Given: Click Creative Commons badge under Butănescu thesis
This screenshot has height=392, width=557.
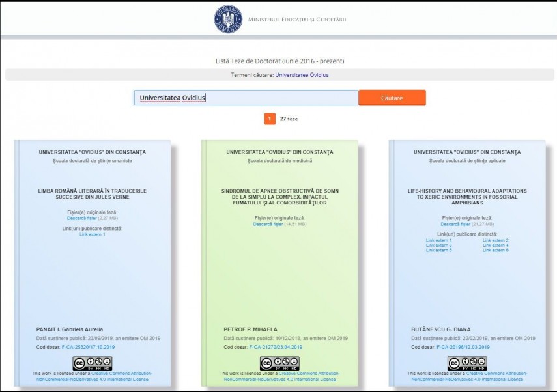Looking at the screenshot, I should [x=467, y=363].
